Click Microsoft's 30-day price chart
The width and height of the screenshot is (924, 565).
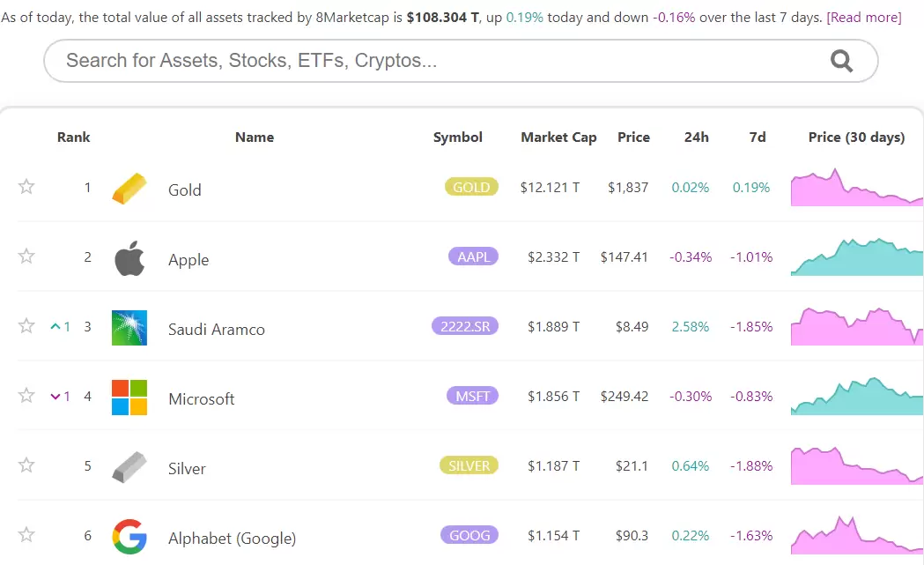tap(857, 397)
